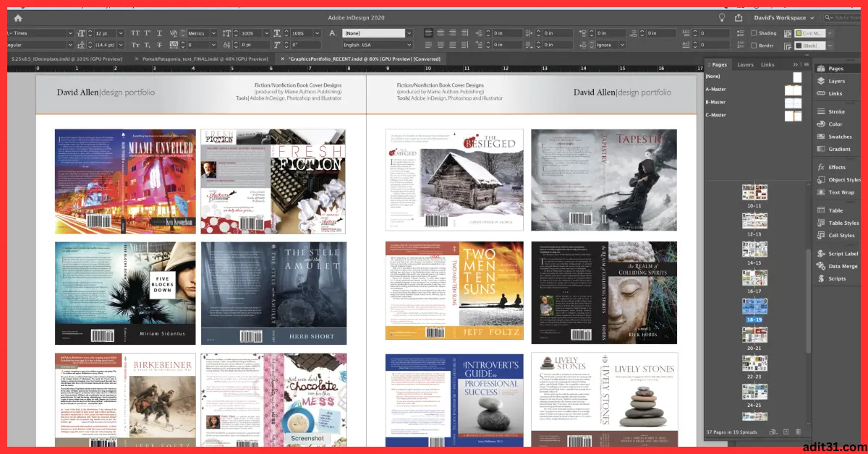Screen dimensions: 868x454
Task: Click the Create new page icon
Action: [x=786, y=432]
